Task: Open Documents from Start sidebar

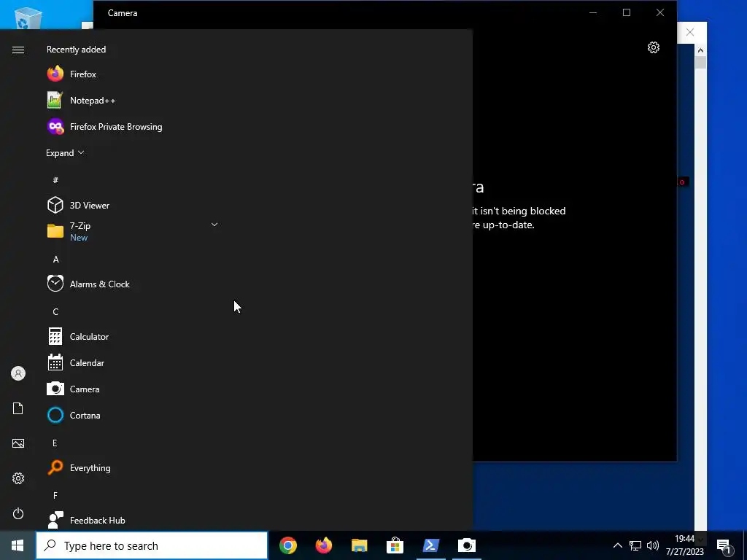Action: pos(18,408)
